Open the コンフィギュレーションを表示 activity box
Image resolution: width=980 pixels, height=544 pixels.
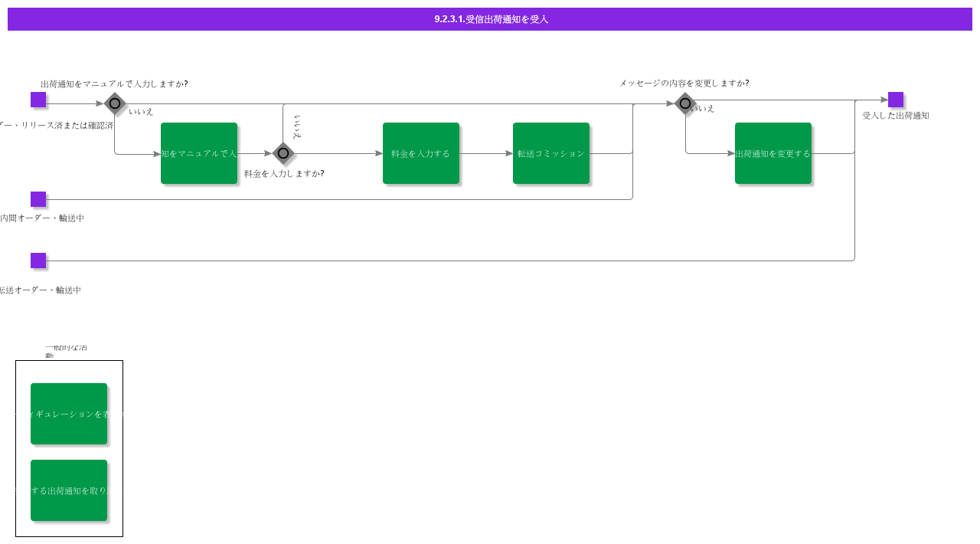[69, 414]
